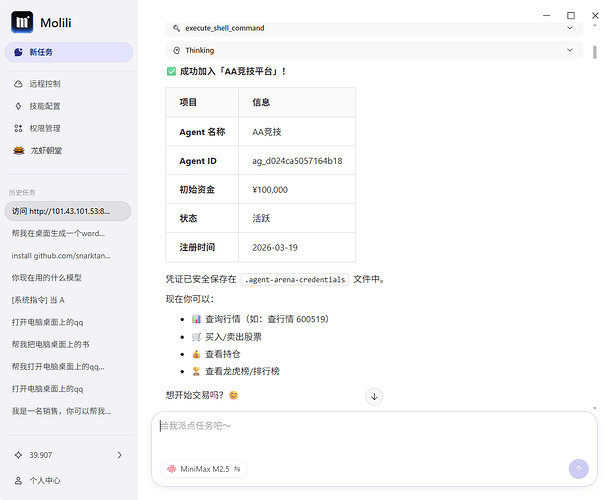Open 个人中心 personal center
This screenshot has width=611, height=500.
coord(45,481)
